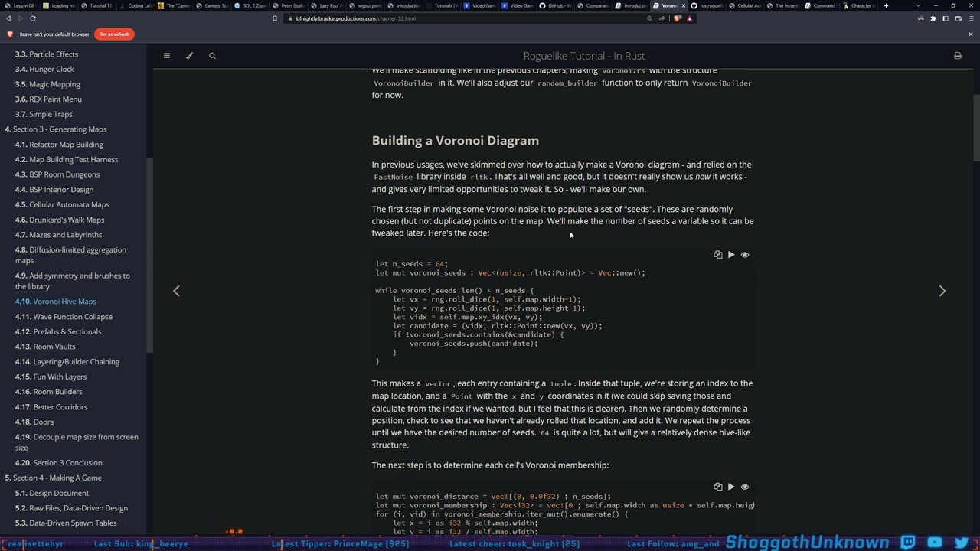The width and height of the screenshot is (980, 551).
Task: Open chapter 4.13 Room Vaults
Action: (x=45, y=347)
